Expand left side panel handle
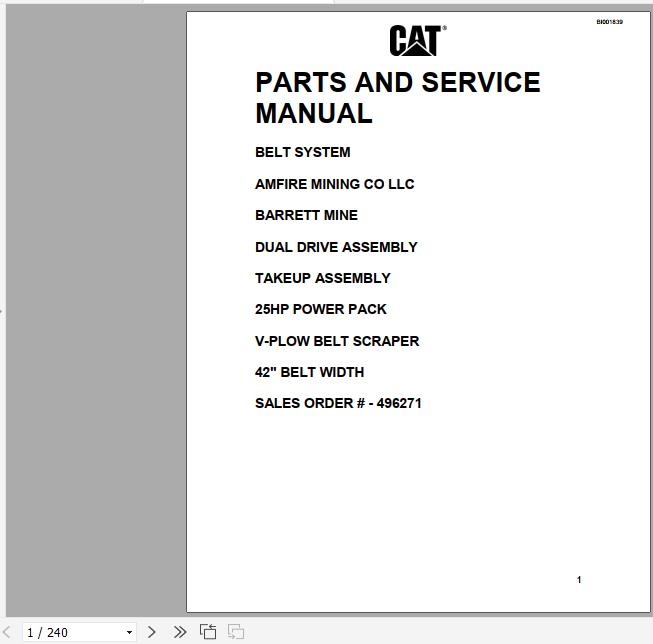653x644 pixels. click(x=1, y=311)
